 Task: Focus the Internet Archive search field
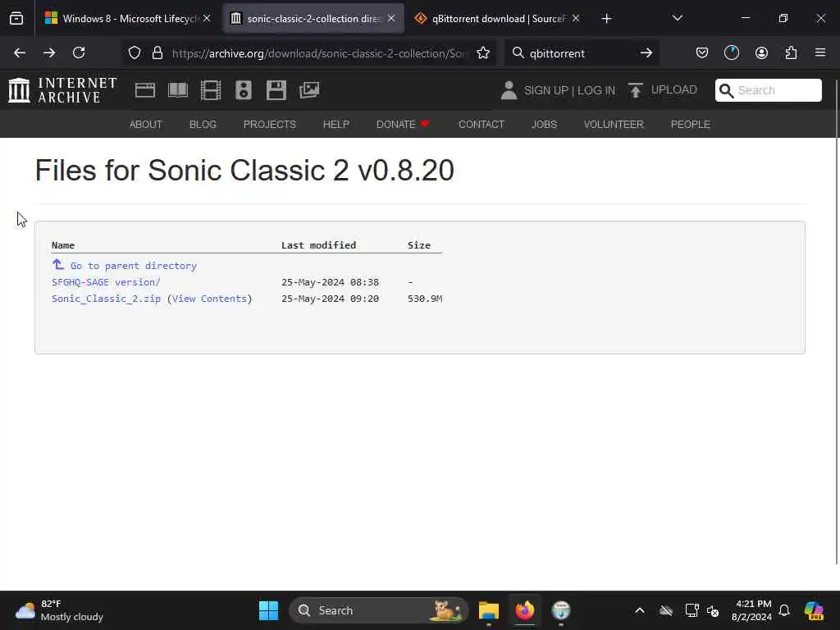coord(768,90)
